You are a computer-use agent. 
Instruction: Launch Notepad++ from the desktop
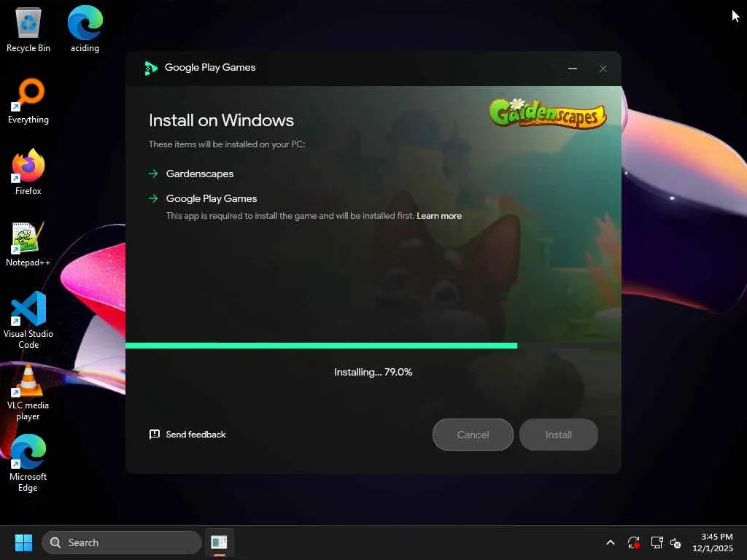click(x=28, y=244)
